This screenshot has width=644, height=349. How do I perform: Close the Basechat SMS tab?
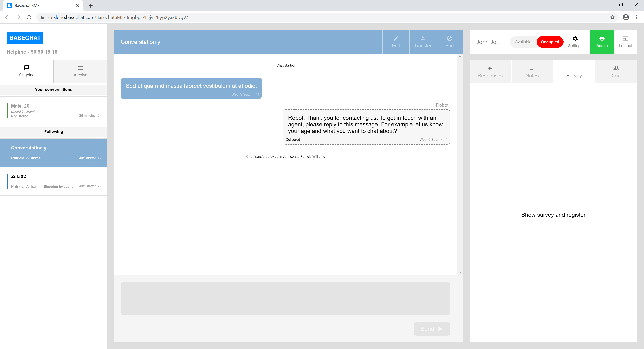pyautogui.click(x=78, y=6)
